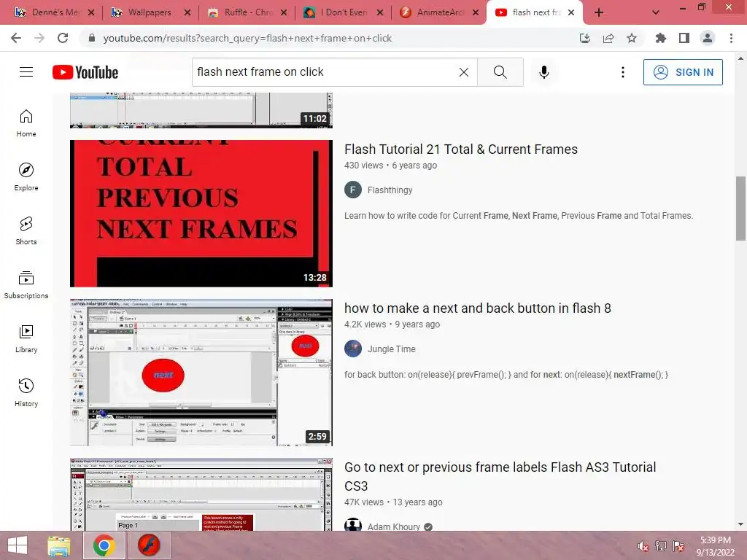Image resolution: width=747 pixels, height=560 pixels.
Task: Open the Jungle Time channel
Action: (x=391, y=349)
